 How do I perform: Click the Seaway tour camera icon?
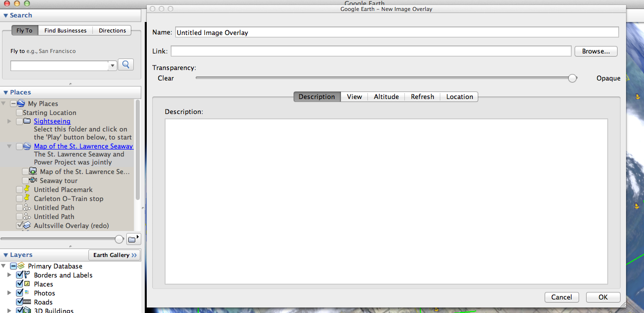[x=33, y=180]
